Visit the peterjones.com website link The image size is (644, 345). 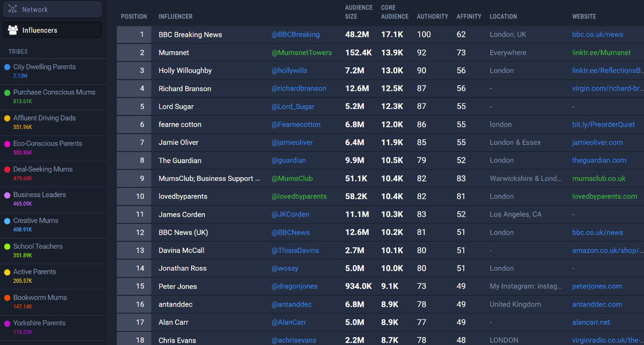tap(597, 287)
